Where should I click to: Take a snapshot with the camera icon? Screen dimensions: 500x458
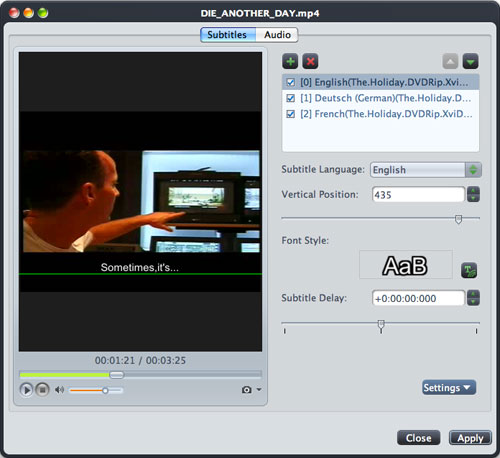(247, 390)
